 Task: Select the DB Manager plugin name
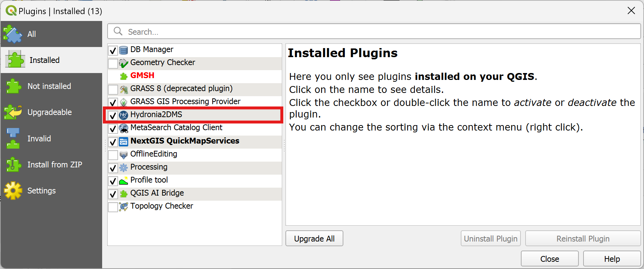click(x=152, y=49)
